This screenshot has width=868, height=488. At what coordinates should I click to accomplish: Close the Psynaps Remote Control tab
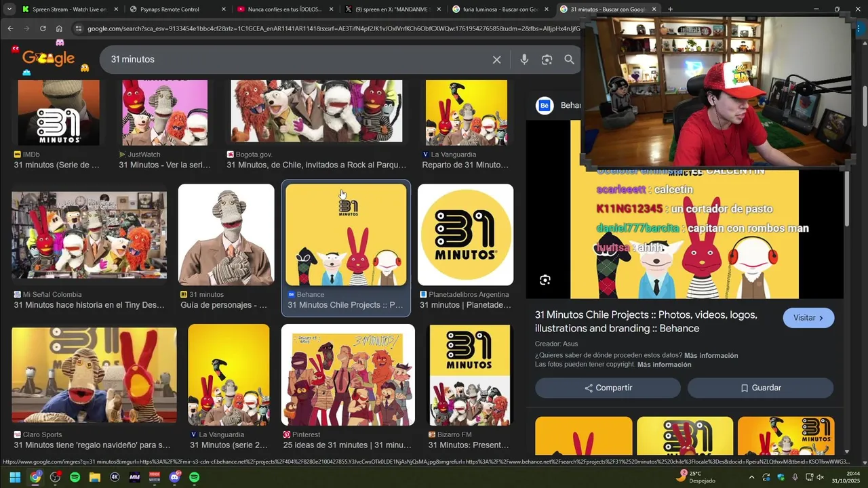click(223, 9)
